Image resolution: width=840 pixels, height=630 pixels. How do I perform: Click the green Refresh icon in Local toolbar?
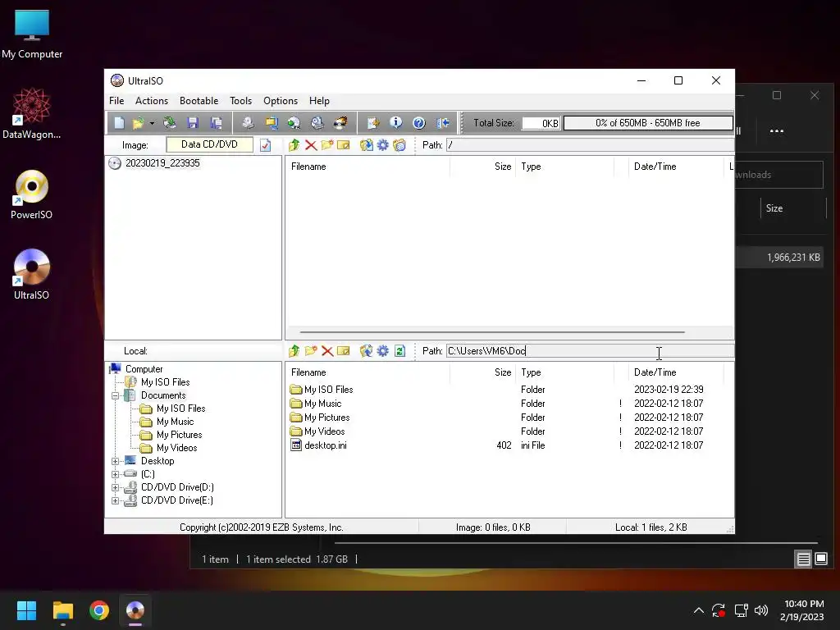point(399,351)
